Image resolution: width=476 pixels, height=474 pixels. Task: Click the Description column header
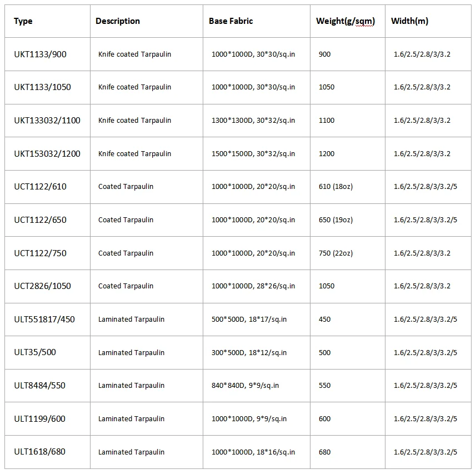coord(118,21)
